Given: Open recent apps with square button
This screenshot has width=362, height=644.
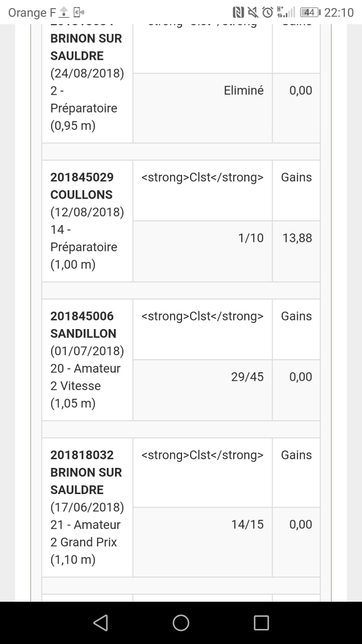Looking at the screenshot, I should tap(261, 623).
